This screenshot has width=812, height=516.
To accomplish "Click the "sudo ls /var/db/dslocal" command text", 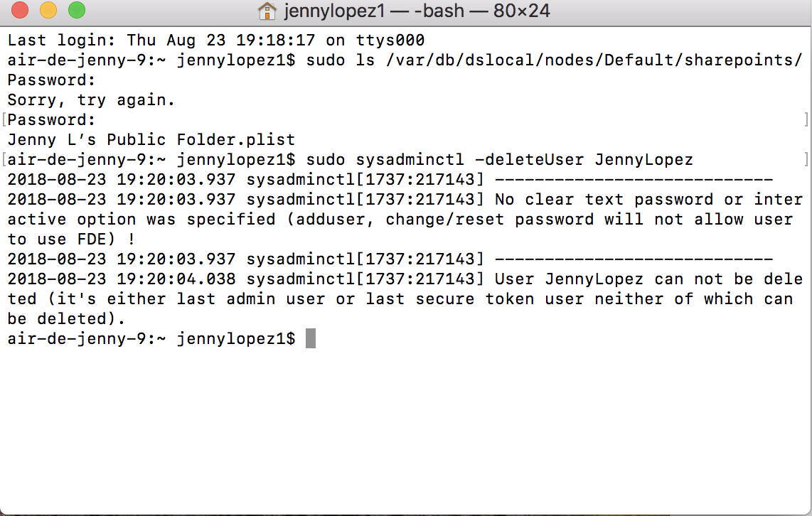I will (x=554, y=60).
